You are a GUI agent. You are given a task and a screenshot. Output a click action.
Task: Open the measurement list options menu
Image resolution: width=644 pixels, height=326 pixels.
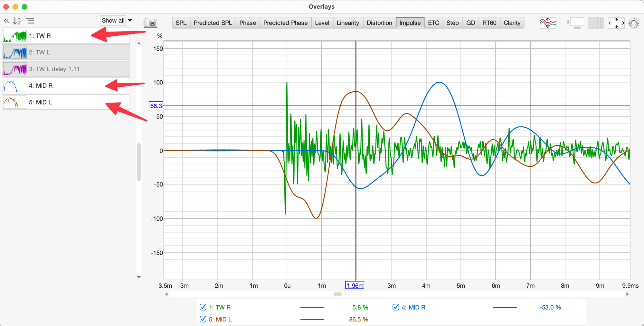point(31,21)
